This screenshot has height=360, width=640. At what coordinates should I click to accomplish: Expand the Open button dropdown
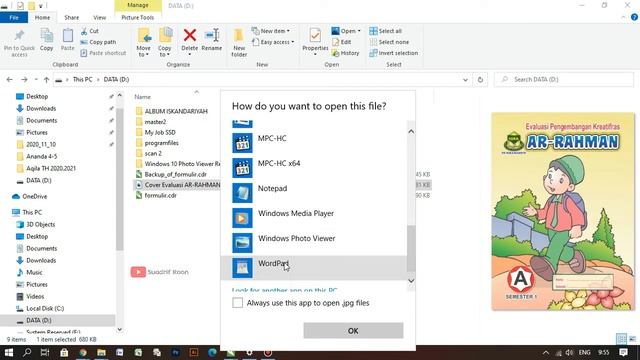359,31
